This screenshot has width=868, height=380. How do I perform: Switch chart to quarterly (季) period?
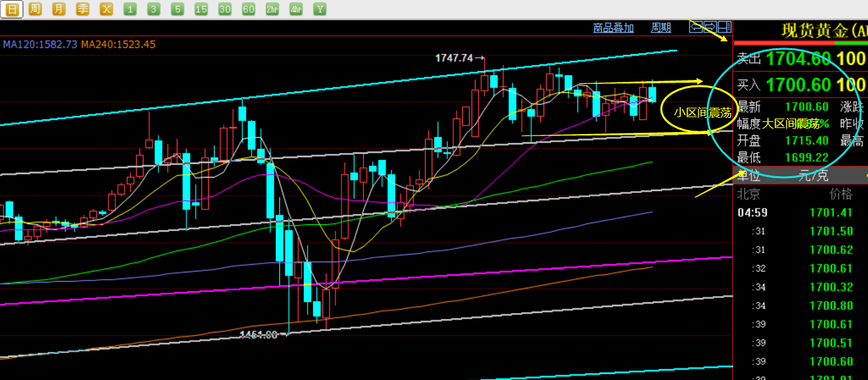point(83,9)
